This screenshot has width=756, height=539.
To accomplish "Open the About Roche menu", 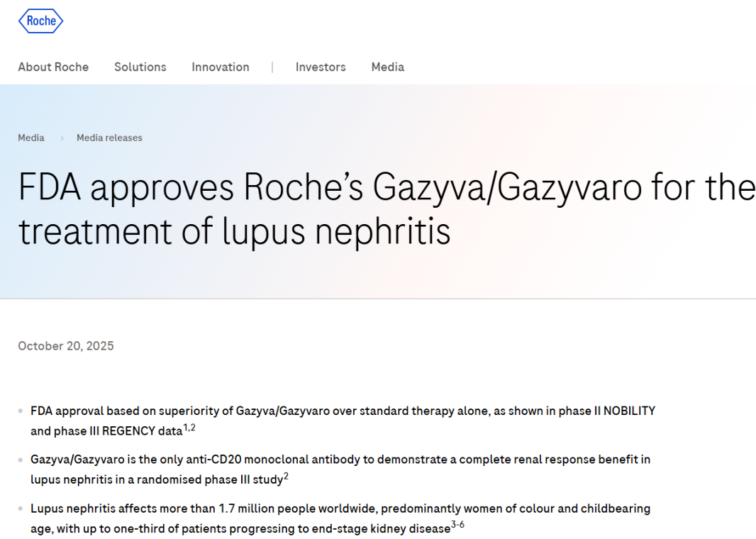I will tap(53, 67).
